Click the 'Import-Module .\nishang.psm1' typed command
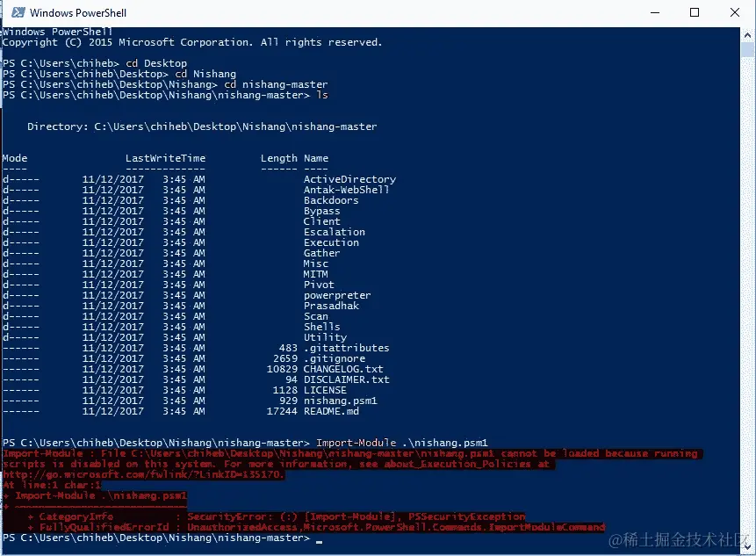Image resolution: width=756 pixels, height=556 pixels. (x=401, y=443)
